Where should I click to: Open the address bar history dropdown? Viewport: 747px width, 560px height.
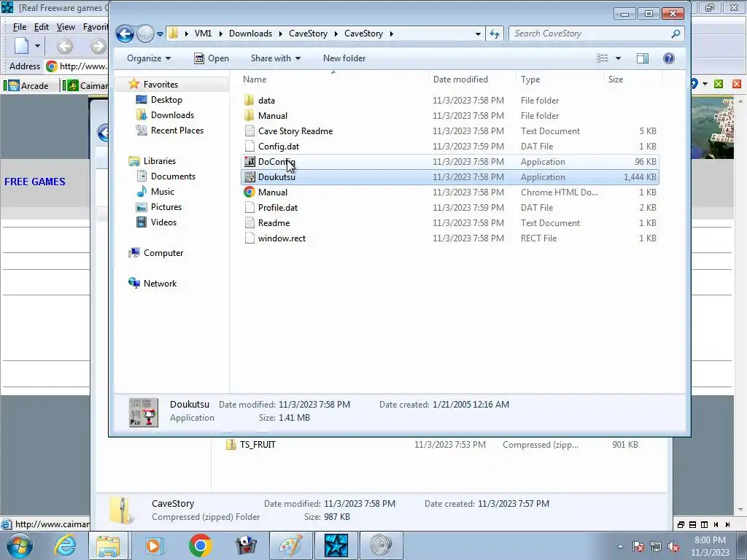pyautogui.click(x=478, y=34)
